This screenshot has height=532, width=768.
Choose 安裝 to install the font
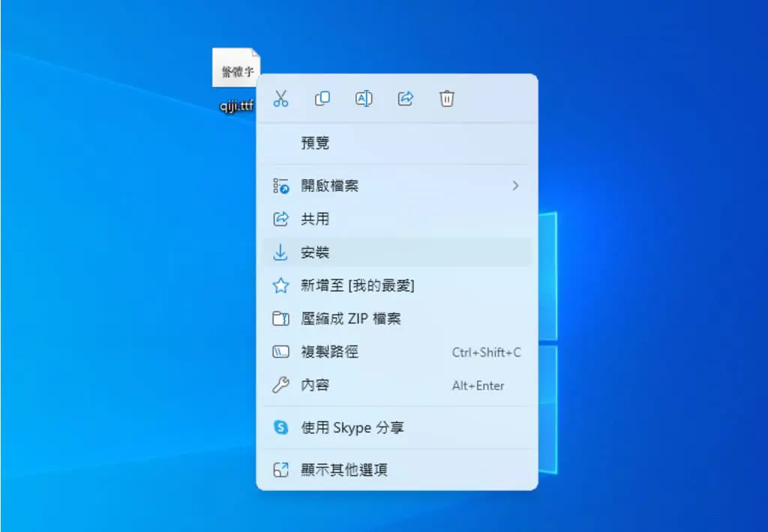(397, 253)
